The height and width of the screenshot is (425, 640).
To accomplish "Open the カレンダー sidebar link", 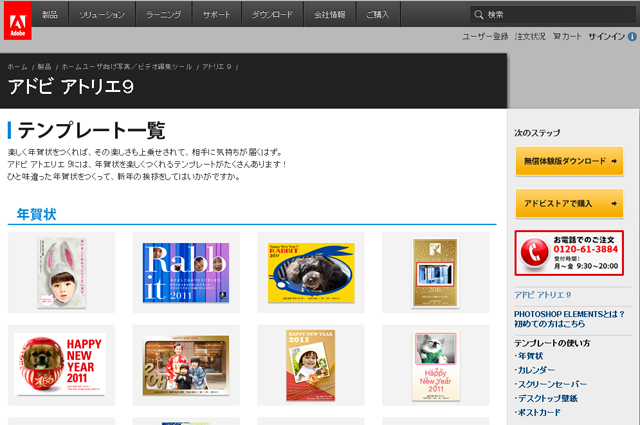I will click(536, 370).
